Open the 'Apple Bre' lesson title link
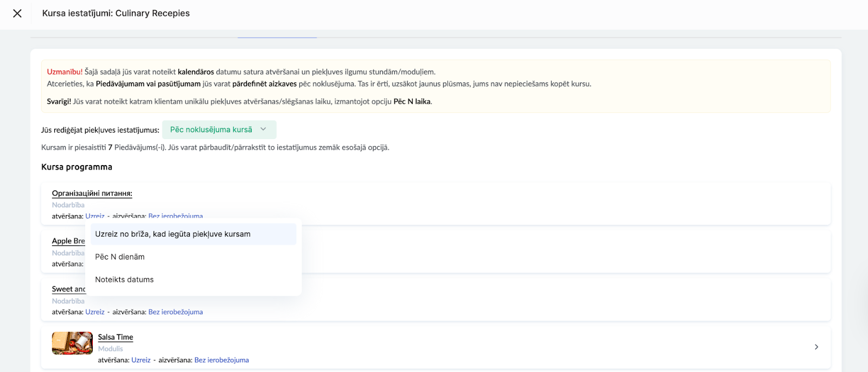Viewport: 868px width, 372px height. (68, 241)
